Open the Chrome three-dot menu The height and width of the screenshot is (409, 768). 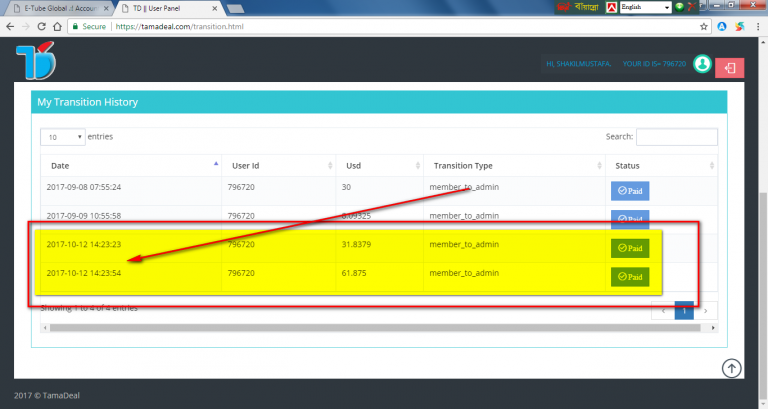(x=758, y=27)
